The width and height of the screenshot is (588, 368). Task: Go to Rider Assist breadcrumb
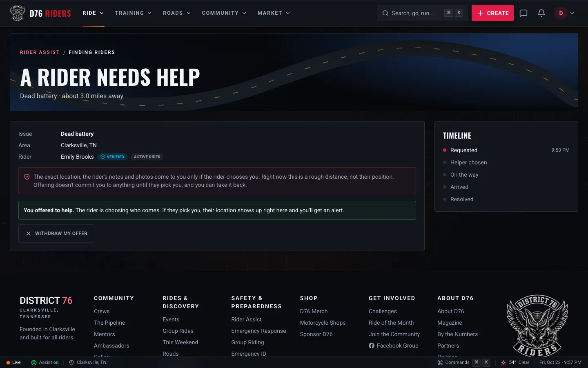(40, 52)
